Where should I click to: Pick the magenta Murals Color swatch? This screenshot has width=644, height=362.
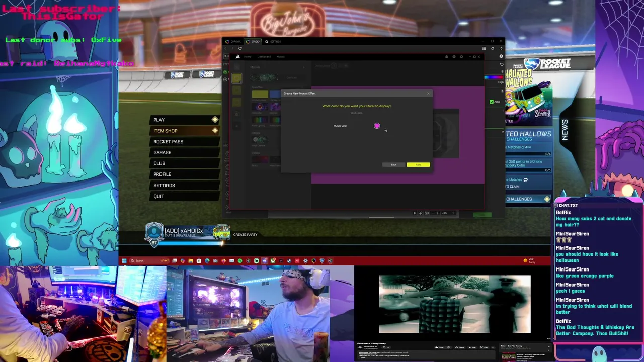[x=377, y=126]
